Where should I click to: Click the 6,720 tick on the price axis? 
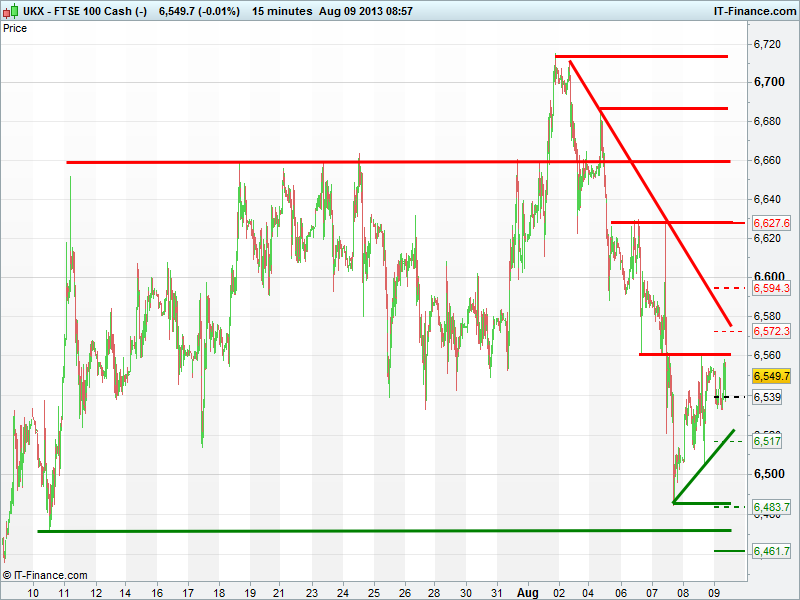[768, 45]
